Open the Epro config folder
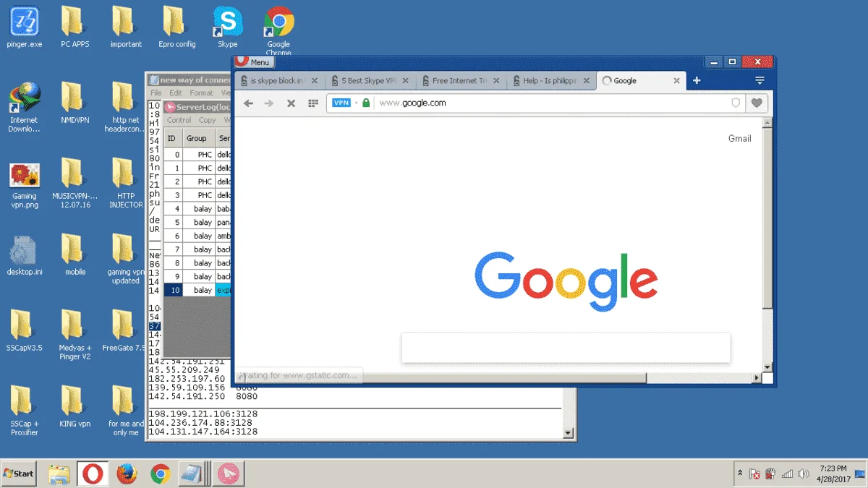Image resolution: width=868 pixels, height=488 pixels. tap(176, 27)
